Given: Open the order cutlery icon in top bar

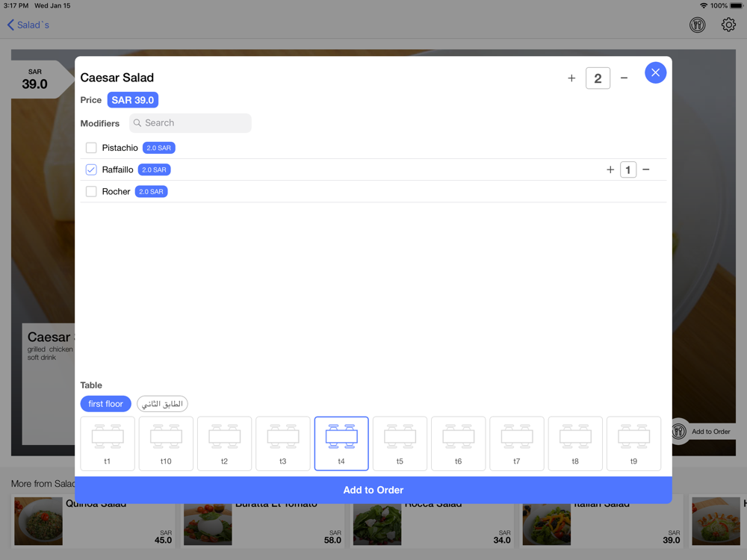Looking at the screenshot, I should pos(698,25).
